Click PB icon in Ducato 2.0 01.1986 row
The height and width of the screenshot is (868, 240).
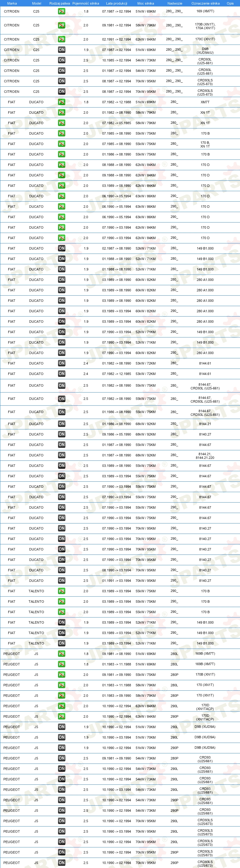click(x=62, y=154)
